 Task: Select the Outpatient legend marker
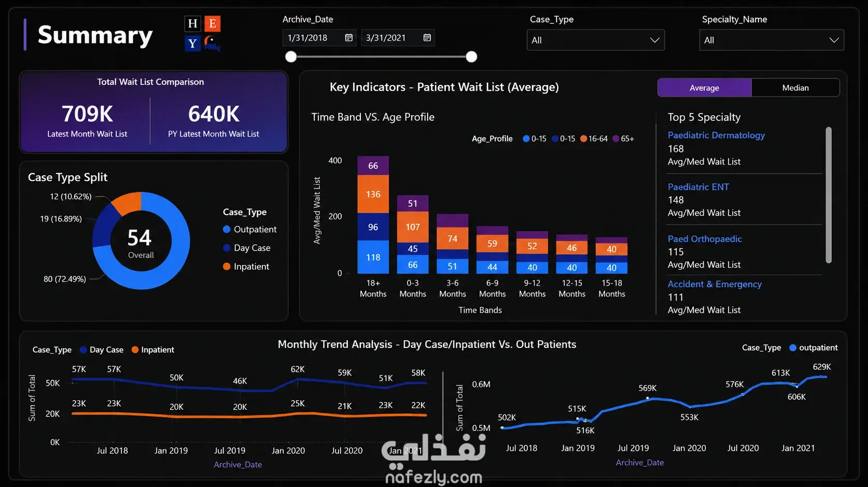227,229
